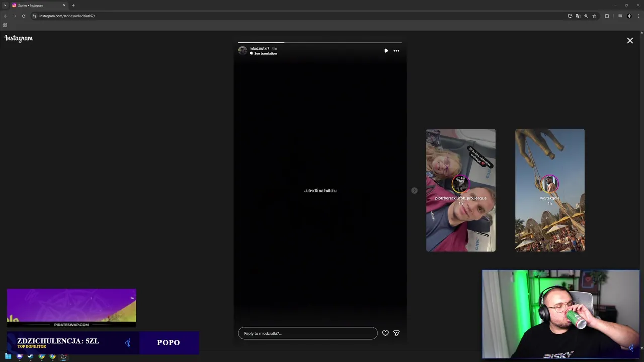Viewport: 644px width, 362px height.
Task: Open the Windows Start menu
Action: pos(8,356)
